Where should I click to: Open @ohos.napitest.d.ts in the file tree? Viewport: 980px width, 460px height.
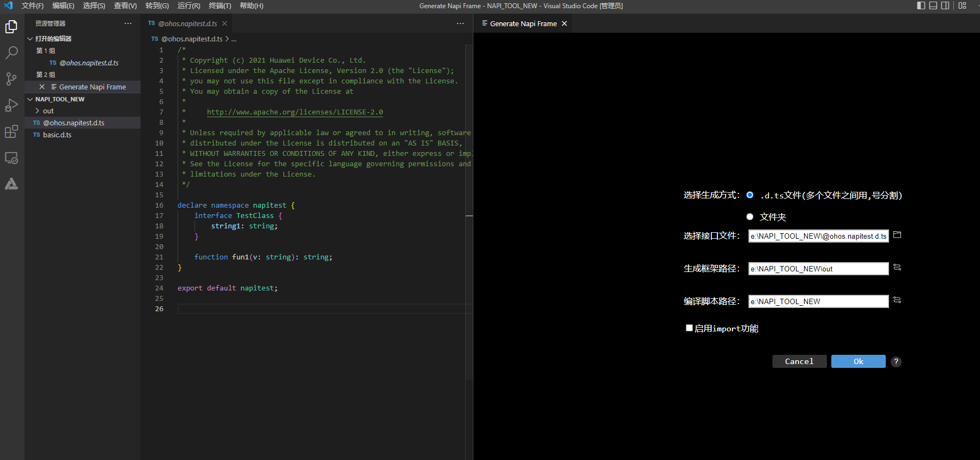click(83, 123)
